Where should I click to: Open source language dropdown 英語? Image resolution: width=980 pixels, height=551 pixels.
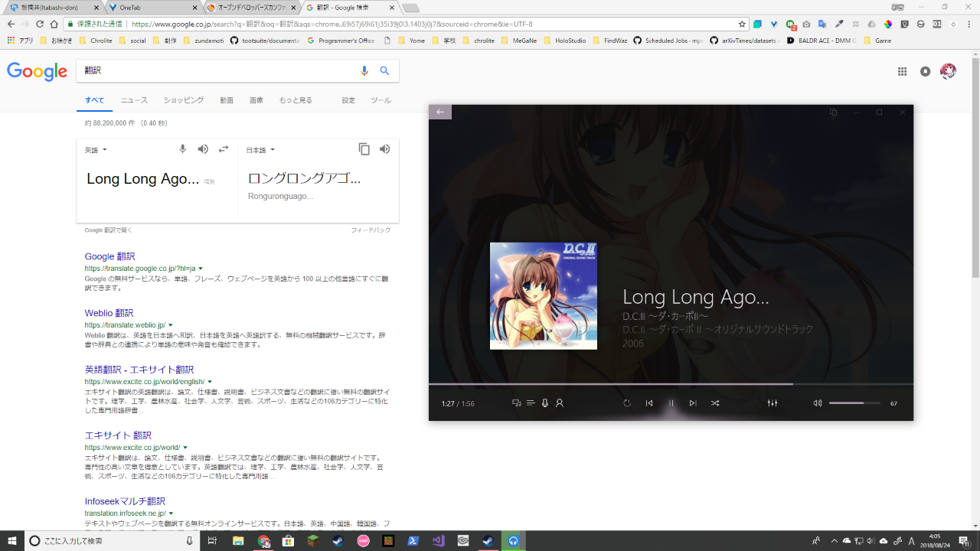tap(96, 150)
